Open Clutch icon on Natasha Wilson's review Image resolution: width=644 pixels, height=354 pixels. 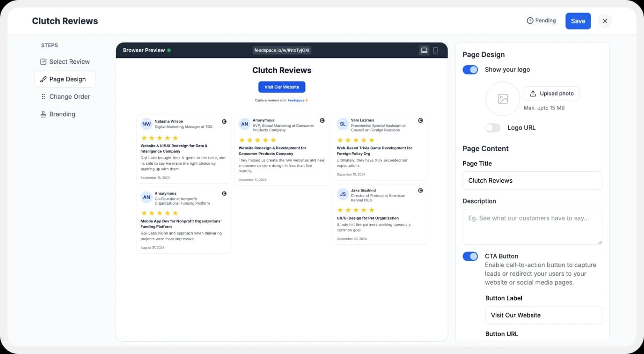224,121
